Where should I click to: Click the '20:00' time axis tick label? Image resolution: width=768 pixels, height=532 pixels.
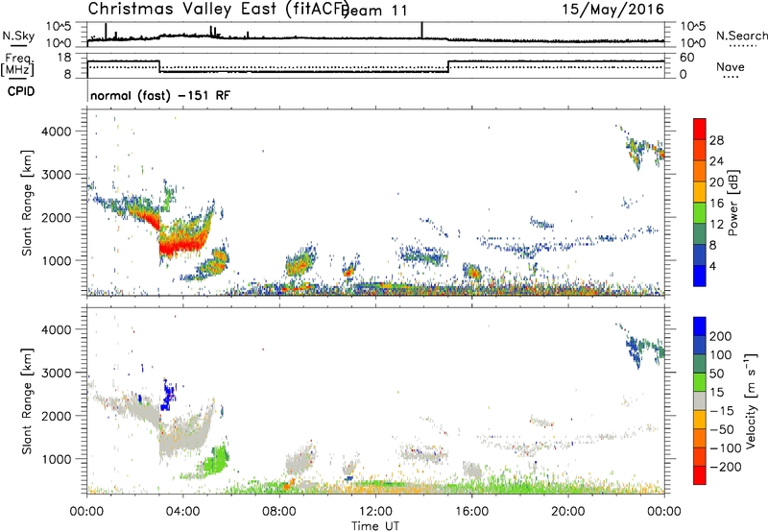(567, 512)
